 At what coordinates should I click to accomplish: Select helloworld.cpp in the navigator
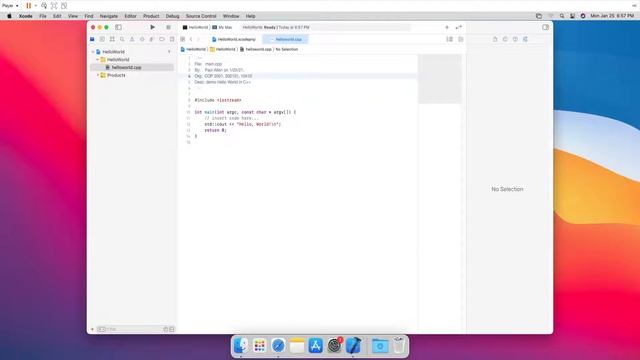point(132,67)
